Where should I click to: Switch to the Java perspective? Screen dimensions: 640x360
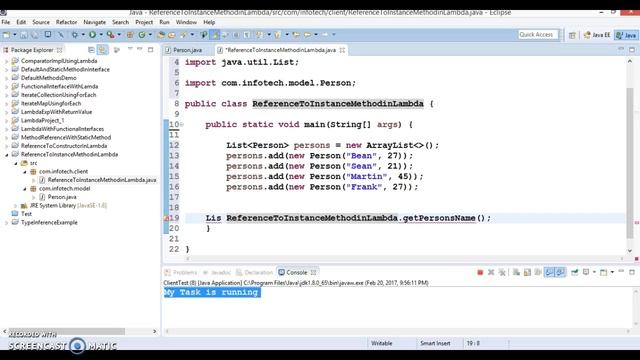click(x=626, y=35)
